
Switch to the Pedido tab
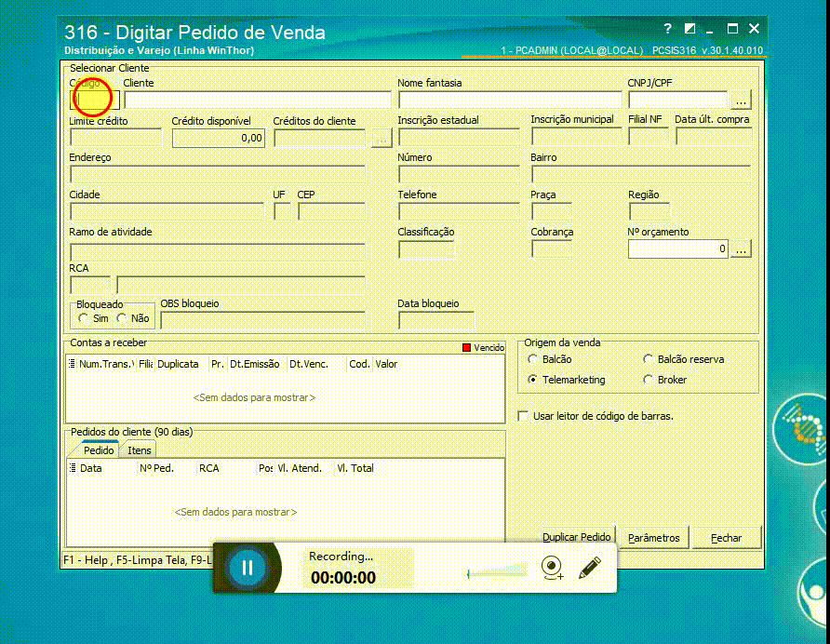(x=99, y=450)
